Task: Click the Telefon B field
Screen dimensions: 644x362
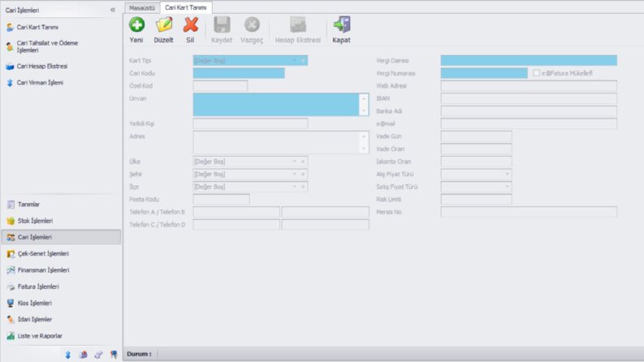Action: pos(326,212)
